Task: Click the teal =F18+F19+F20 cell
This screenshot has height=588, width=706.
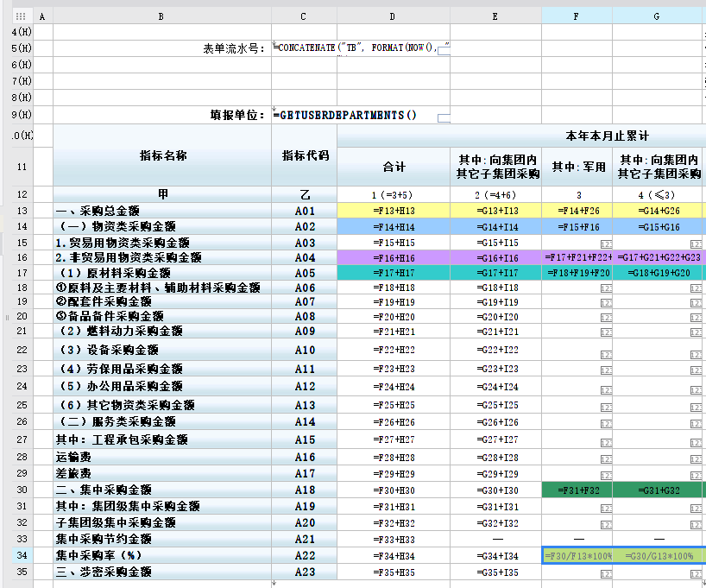Action: [x=577, y=273]
